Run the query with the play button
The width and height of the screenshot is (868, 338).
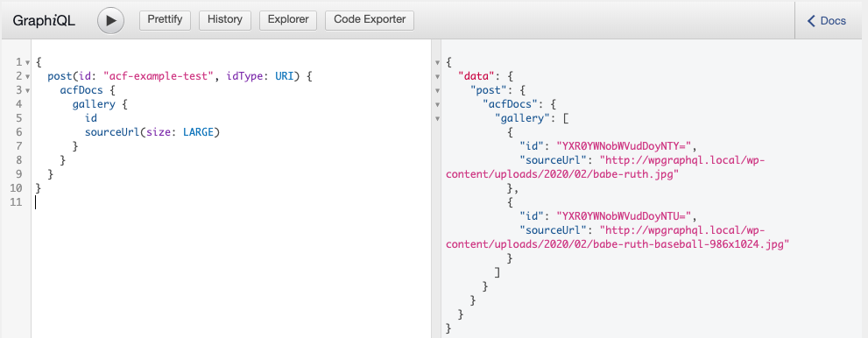click(110, 20)
